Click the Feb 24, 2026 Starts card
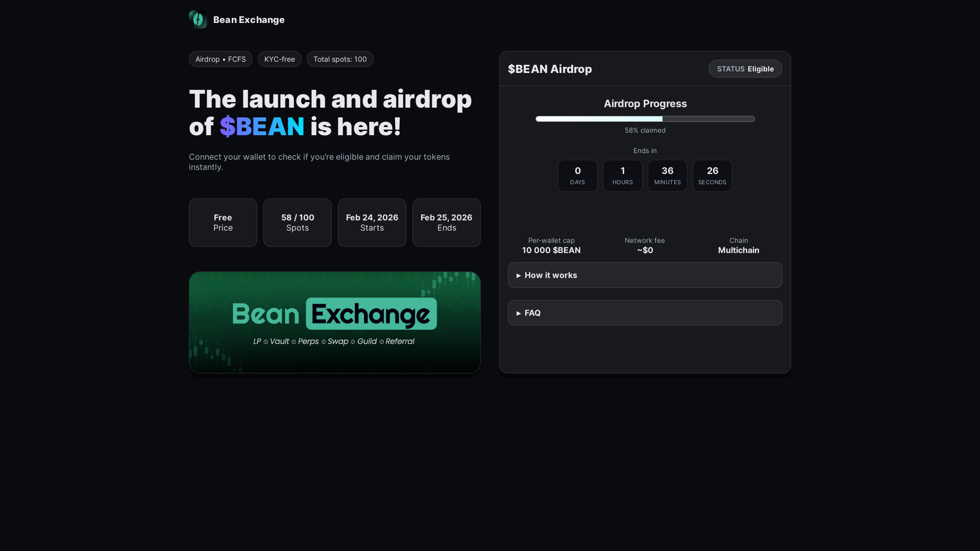Image resolution: width=980 pixels, height=551 pixels. click(x=372, y=222)
